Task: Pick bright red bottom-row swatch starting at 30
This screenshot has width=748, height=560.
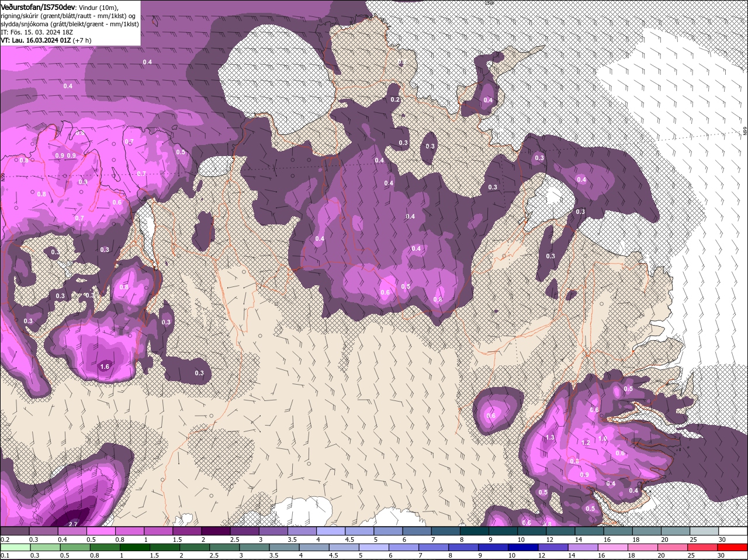Action: (732, 547)
